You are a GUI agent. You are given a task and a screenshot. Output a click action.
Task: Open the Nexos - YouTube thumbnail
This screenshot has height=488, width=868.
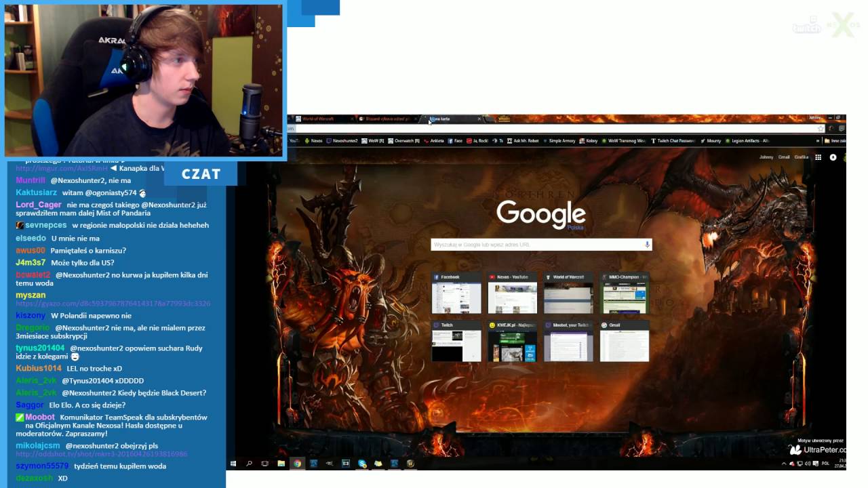click(512, 293)
